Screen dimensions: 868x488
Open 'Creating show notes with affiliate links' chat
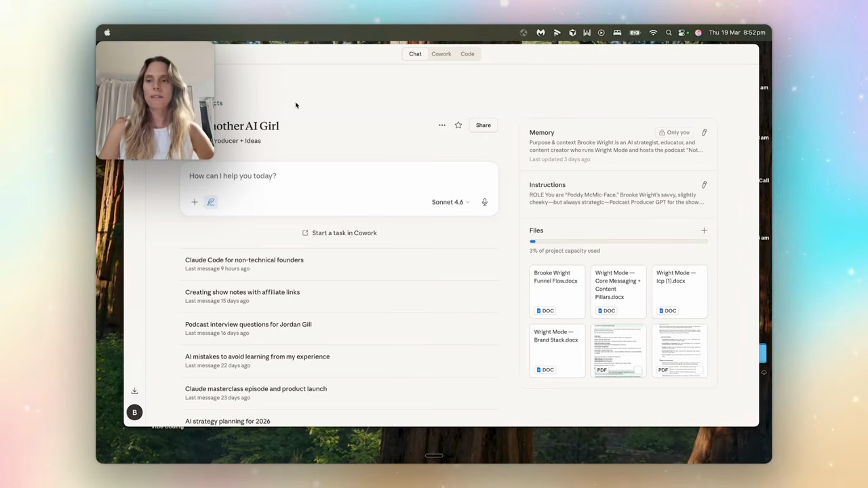tap(339, 296)
